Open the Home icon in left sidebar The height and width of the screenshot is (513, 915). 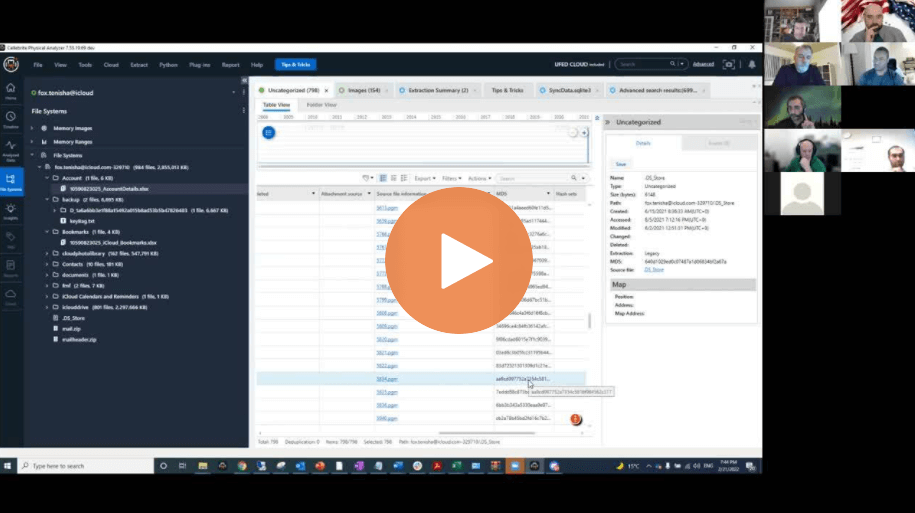click(11, 92)
